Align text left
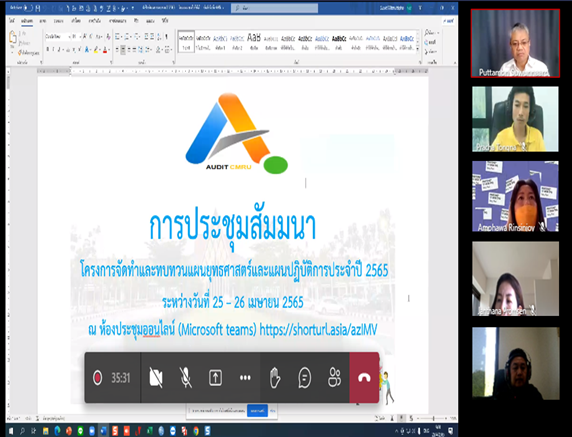The width and height of the screenshot is (572, 437). [x=117, y=49]
